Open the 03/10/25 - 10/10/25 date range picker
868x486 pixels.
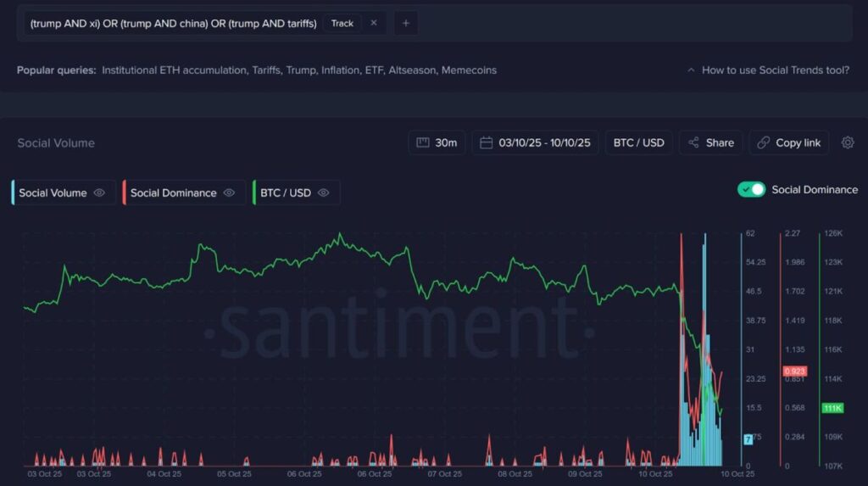pos(536,142)
